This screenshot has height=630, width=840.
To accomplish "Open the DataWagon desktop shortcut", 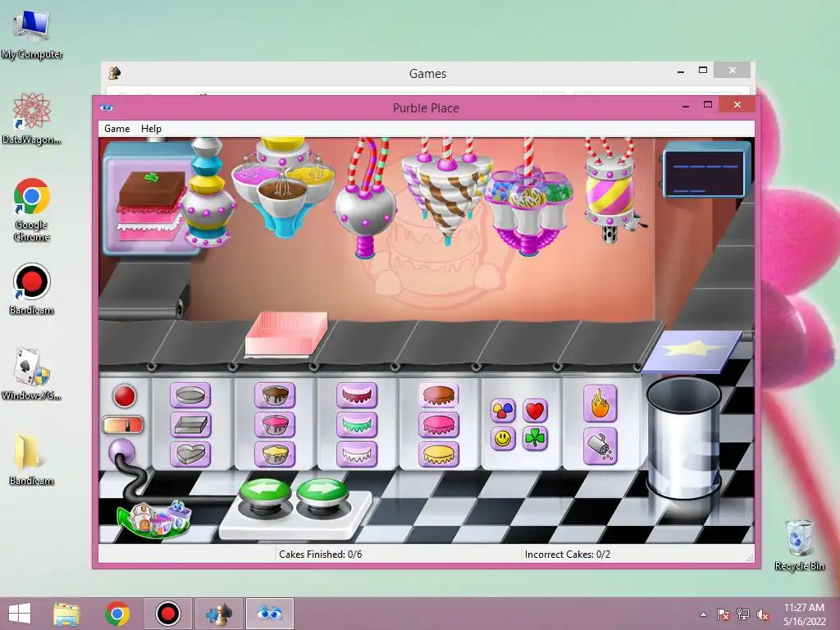I will coord(32,118).
